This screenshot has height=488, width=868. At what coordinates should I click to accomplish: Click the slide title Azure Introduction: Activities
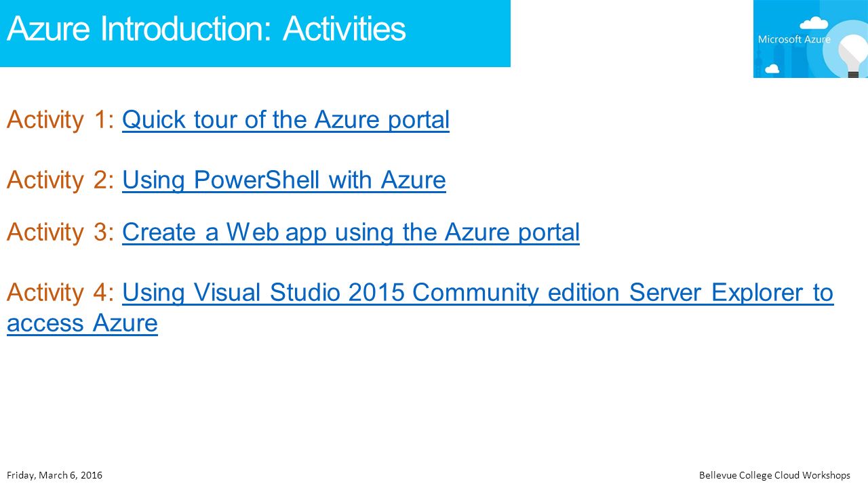206,29
